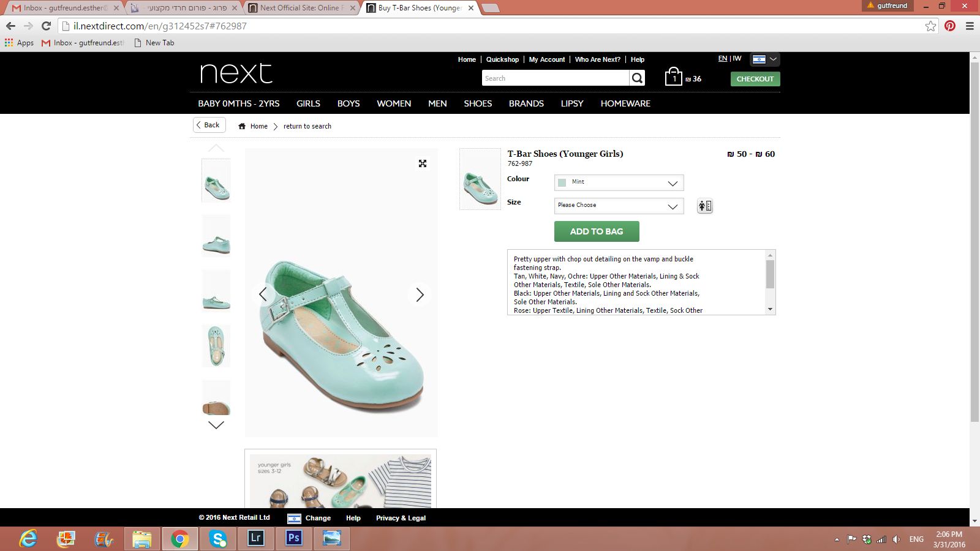The width and height of the screenshot is (980, 551).
Task: Select the sole-view shoe thumbnail
Action: click(216, 398)
